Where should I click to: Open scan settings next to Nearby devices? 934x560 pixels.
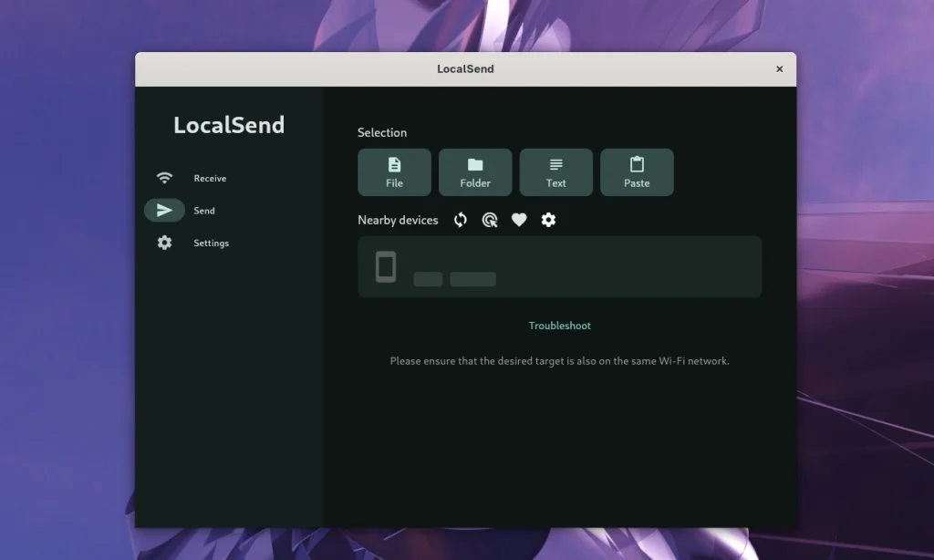548,220
